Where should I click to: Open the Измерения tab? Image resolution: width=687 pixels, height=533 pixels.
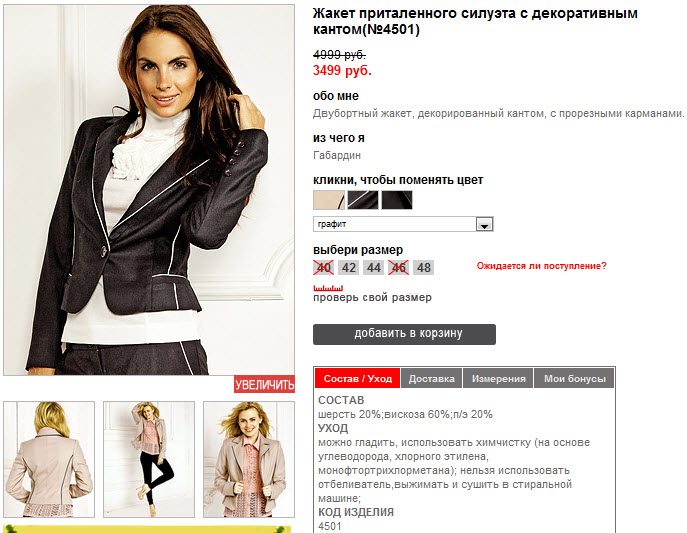pyautogui.click(x=499, y=379)
